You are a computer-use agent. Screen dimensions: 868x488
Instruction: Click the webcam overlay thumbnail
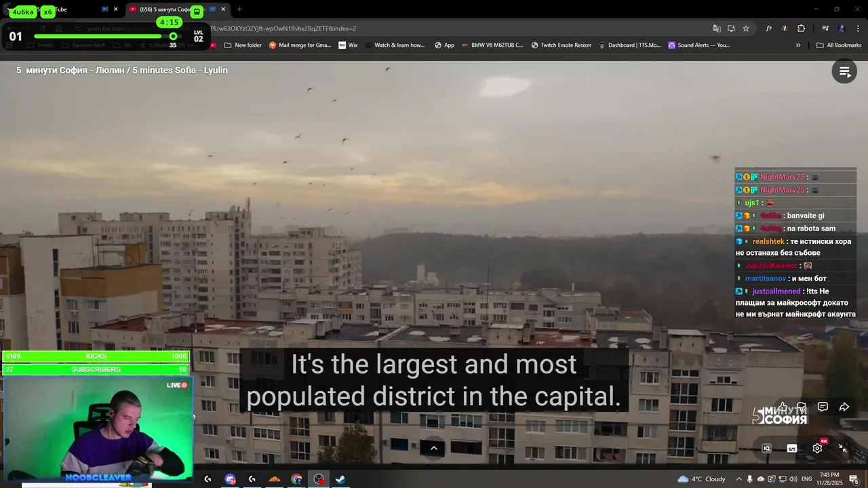pos(98,429)
